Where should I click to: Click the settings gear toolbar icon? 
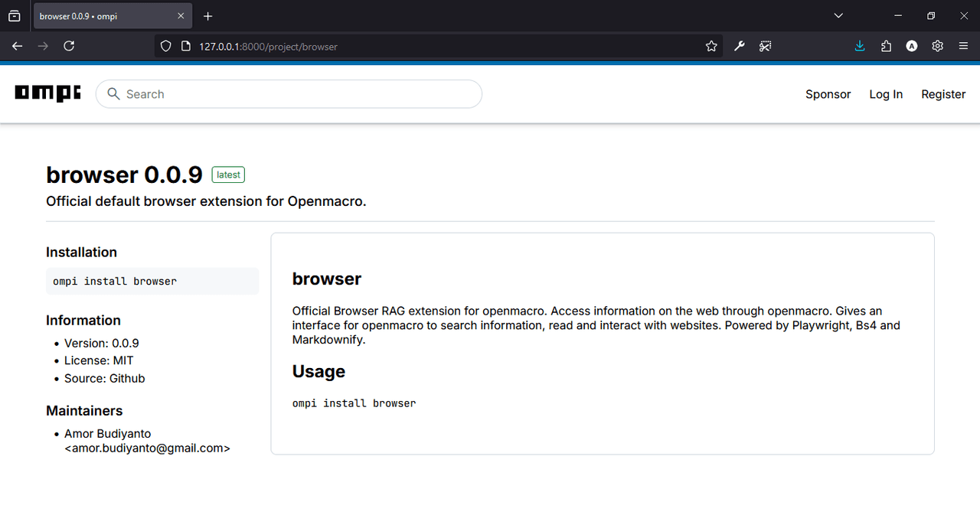click(x=937, y=46)
